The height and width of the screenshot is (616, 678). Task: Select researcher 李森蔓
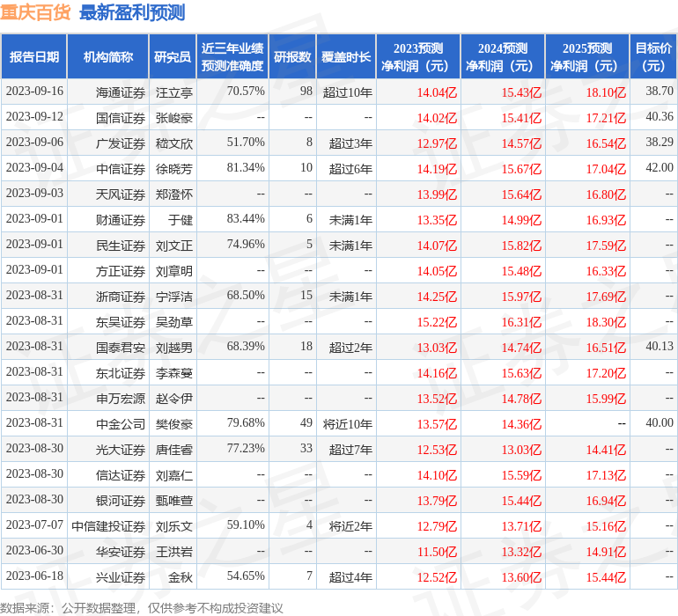pos(174,373)
